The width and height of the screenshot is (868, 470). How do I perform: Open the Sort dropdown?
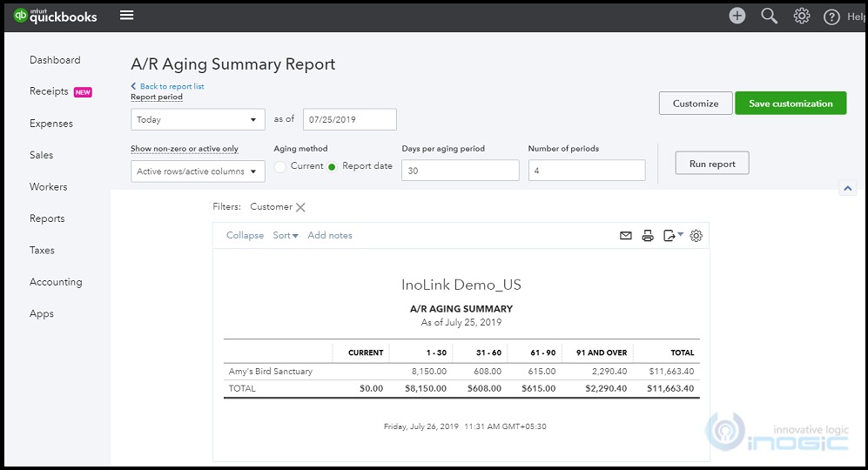click(x=285, y=235)
